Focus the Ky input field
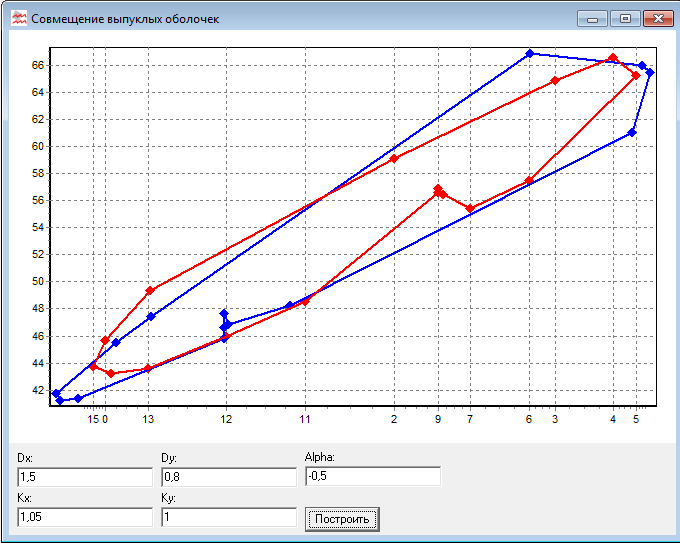This screenshot has width=680, height=543. point(228,517)
